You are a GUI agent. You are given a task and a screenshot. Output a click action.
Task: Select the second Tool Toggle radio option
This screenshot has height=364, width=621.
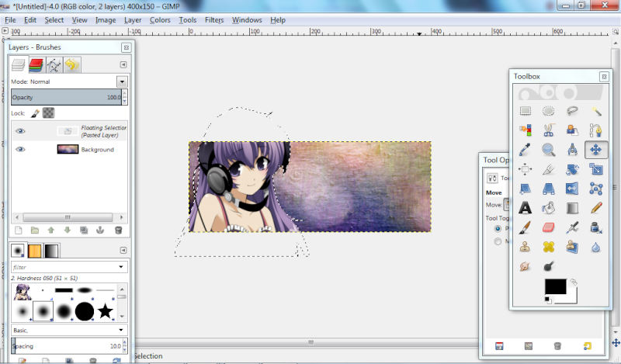coord(498,241)
